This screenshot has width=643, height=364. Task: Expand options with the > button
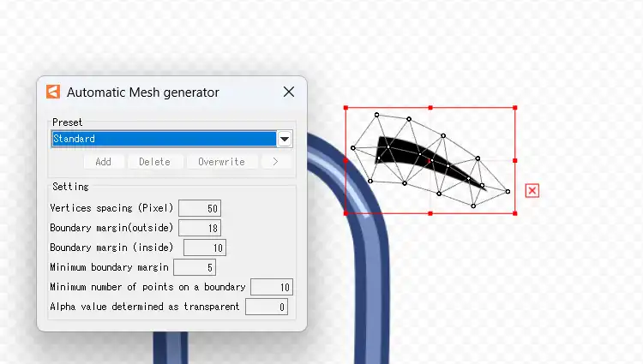pyautogui.click(x=275, y=162)
